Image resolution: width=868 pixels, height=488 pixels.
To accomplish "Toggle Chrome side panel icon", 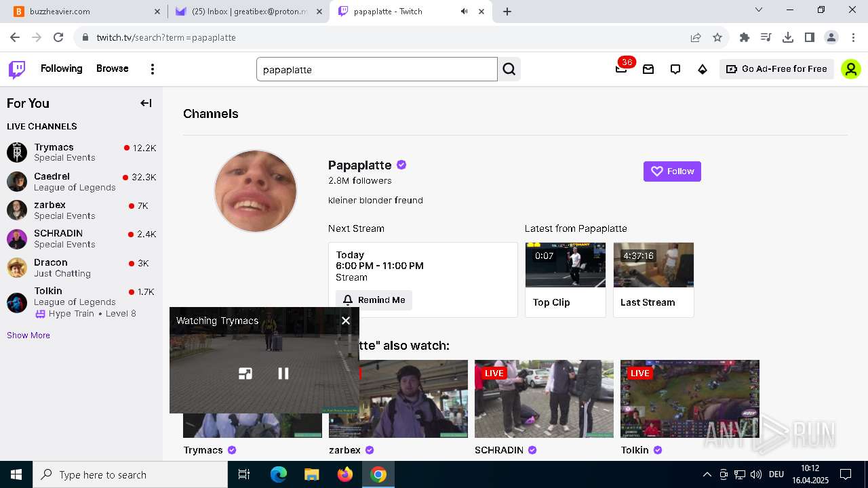I will pyautogui.click(x=810, y=37).
